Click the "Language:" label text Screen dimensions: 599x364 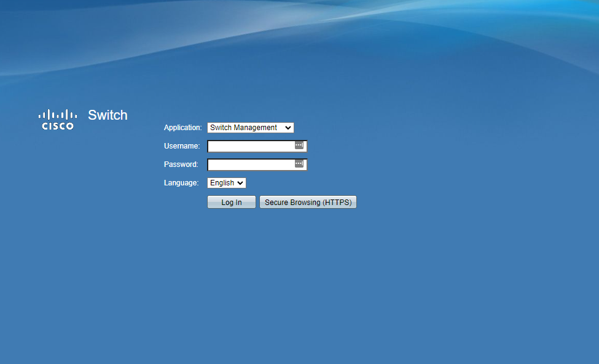click(181, 183)
